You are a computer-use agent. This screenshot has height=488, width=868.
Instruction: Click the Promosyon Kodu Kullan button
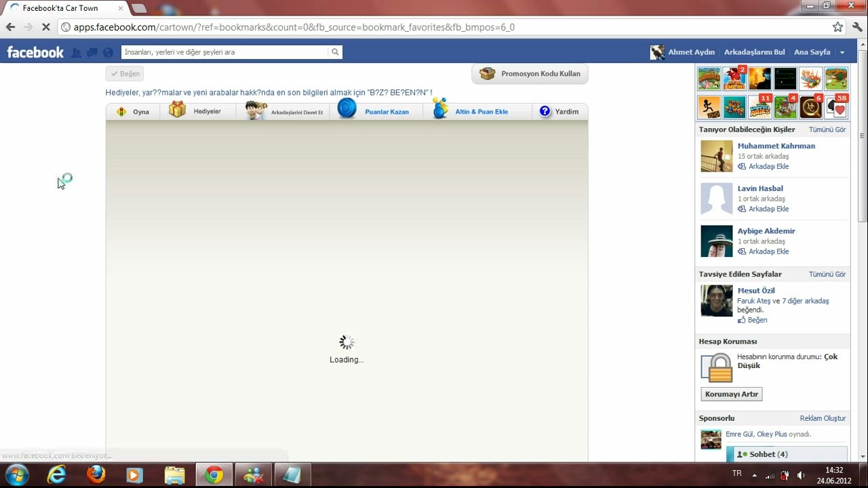point(530,74)
